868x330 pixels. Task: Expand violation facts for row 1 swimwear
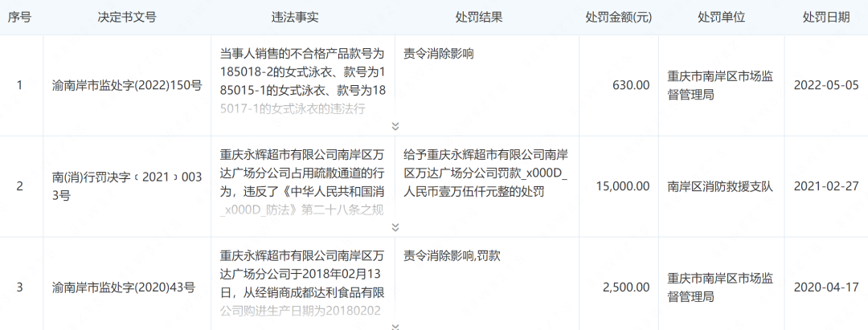(395, 126)
